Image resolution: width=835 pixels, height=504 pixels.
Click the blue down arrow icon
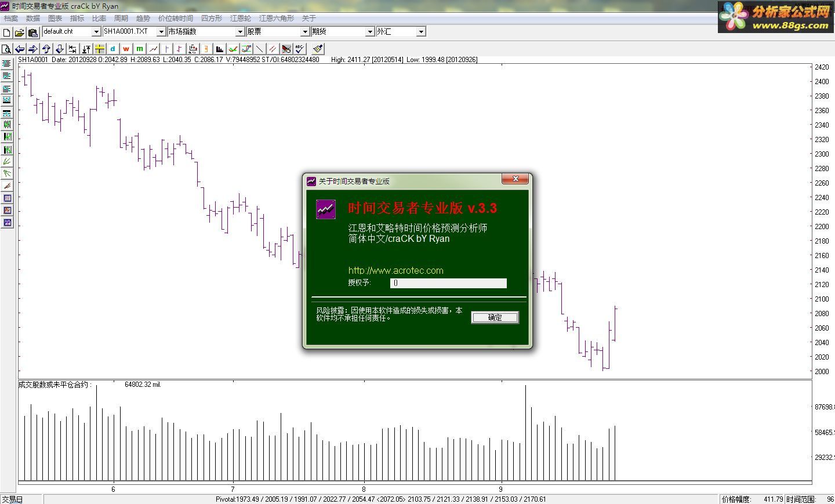click(60, 49)
